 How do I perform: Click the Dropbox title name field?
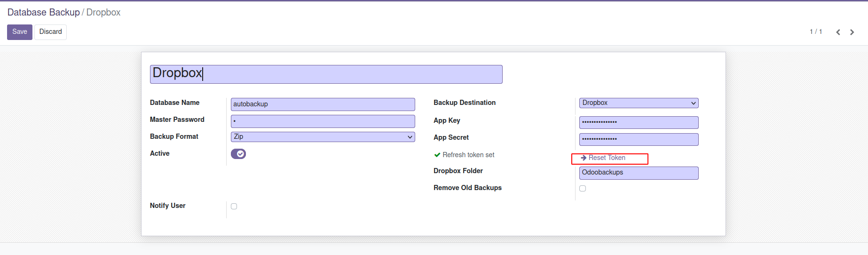[x=326, y=74]
